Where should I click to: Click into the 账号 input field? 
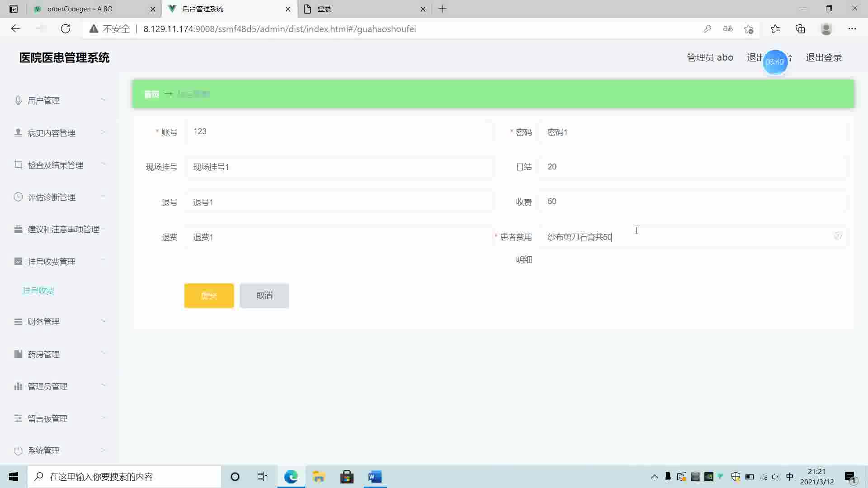[x=339, y=131]
